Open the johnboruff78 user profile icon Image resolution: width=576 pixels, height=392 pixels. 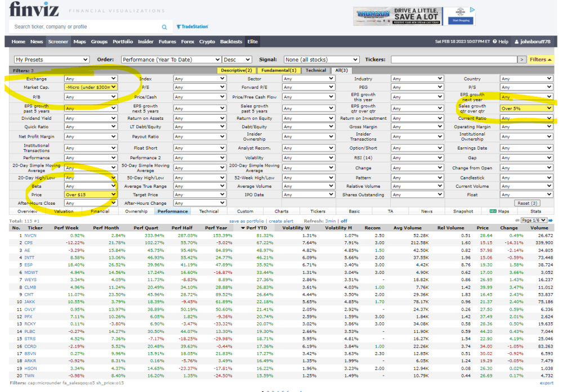click(x=516, y=42)
